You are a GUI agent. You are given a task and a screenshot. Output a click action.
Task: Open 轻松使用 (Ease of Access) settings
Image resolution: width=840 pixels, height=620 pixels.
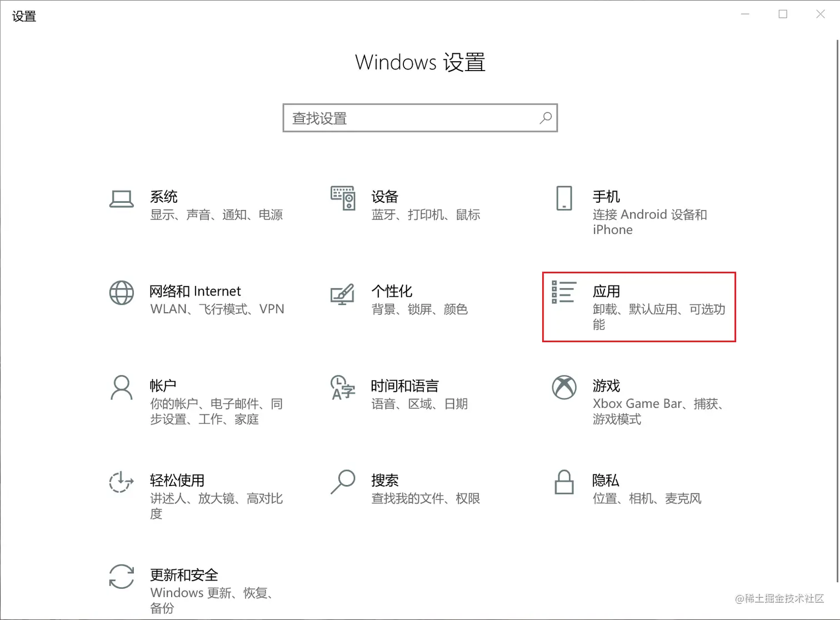click(x=121, y=482)
